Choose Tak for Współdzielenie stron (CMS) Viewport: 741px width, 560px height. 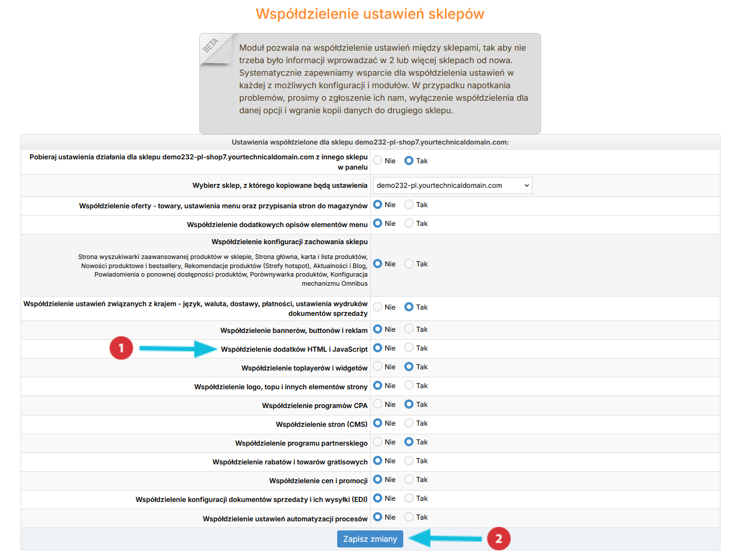pos(409,423)
